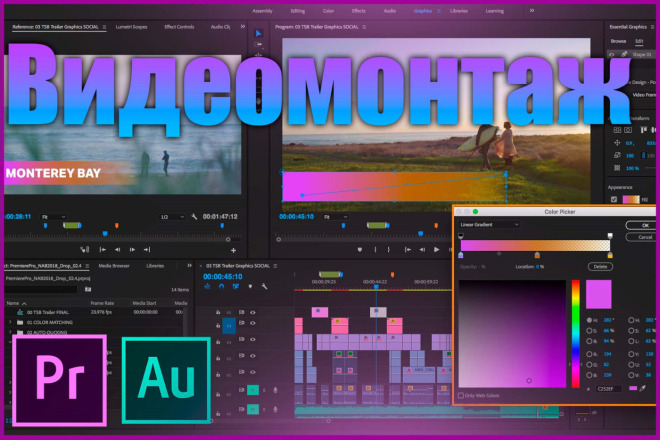Show more workspaces overflow chevrons
The image size is (660, 440).
coord(532,11)
